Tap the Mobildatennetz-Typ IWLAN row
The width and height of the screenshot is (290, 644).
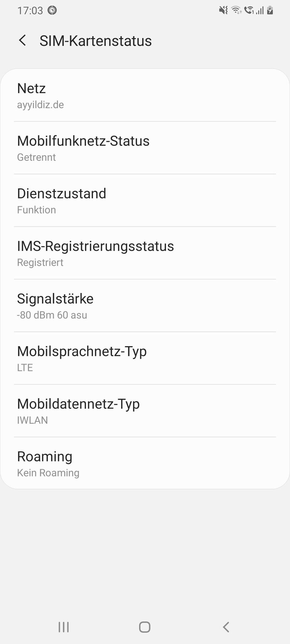point(145,411)
